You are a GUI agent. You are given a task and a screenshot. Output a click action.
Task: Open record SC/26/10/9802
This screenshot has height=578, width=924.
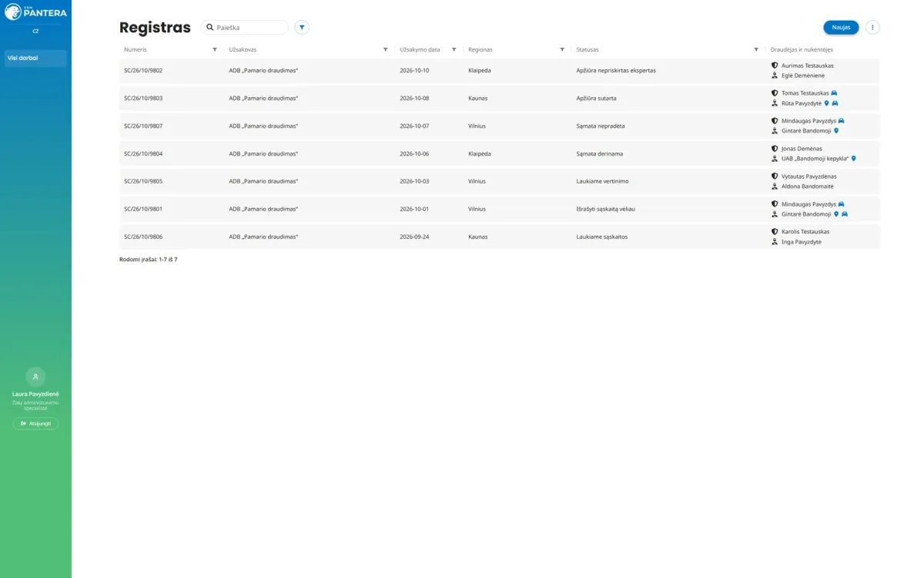(x=143, y=71)
